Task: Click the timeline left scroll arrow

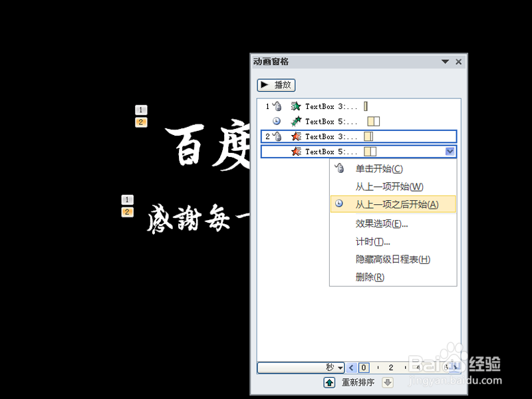Action: 352,368
